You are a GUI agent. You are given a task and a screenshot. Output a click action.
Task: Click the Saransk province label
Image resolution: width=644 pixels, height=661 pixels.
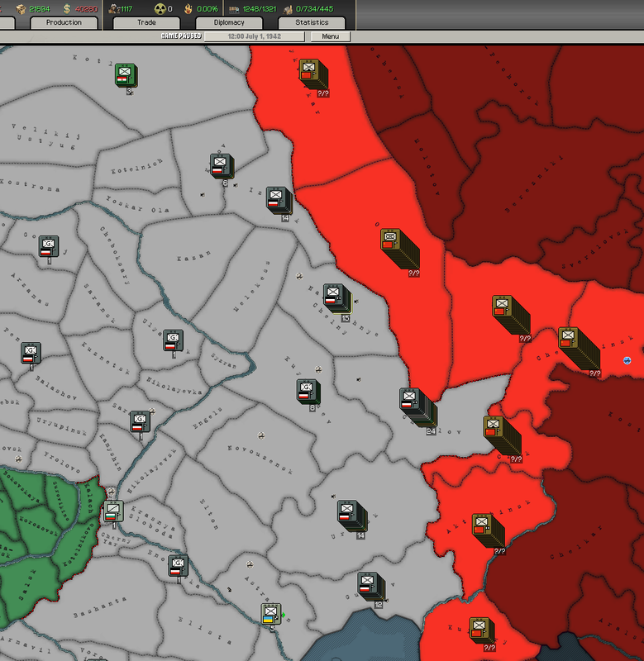(99, 303)
